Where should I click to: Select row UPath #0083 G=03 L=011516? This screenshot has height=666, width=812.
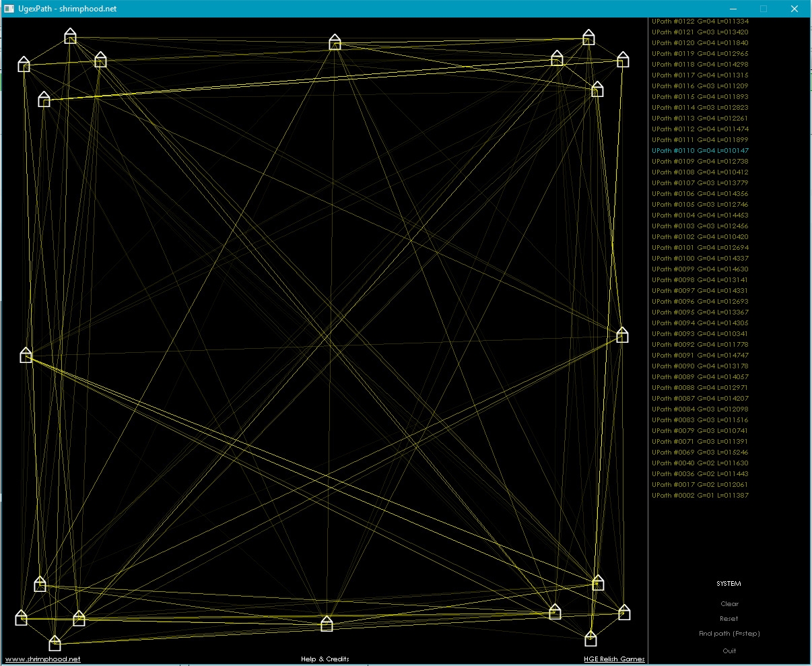[700, 420]
